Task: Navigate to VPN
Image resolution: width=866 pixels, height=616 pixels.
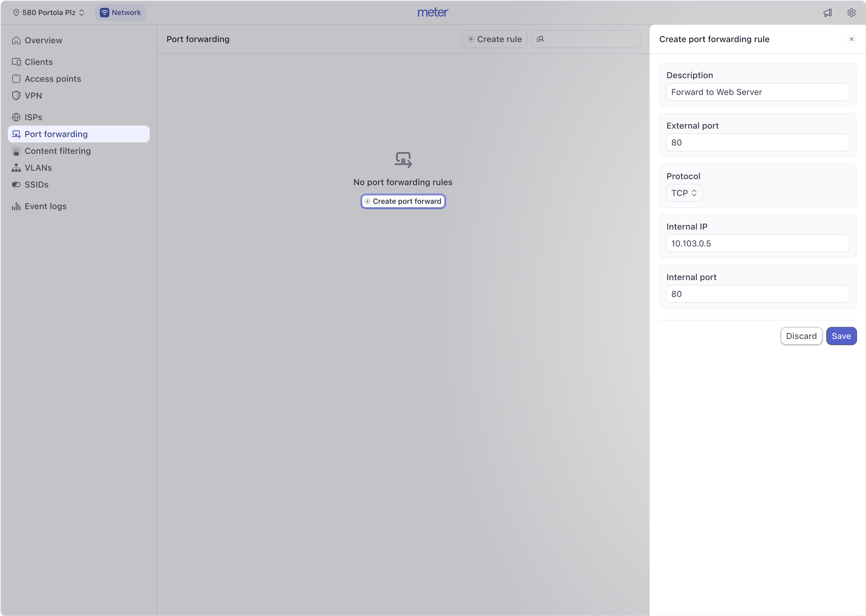Action: coord(78,96)
